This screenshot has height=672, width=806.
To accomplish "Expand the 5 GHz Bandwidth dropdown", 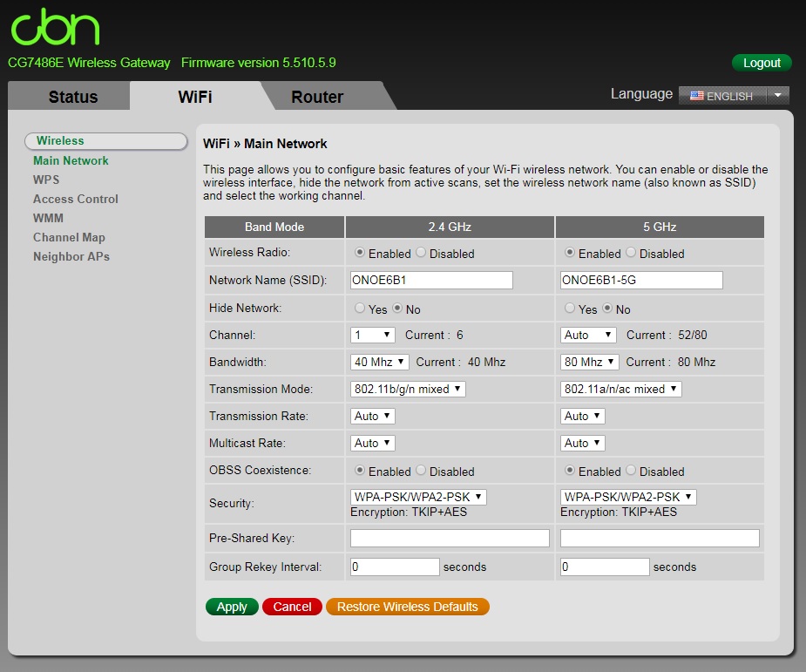I will coord(590,362).
